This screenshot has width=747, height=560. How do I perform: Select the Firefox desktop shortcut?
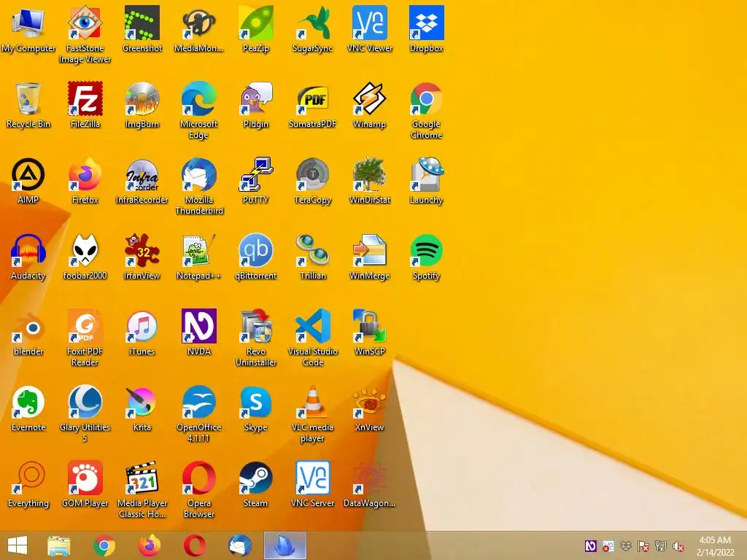click(x=85, y=174)
